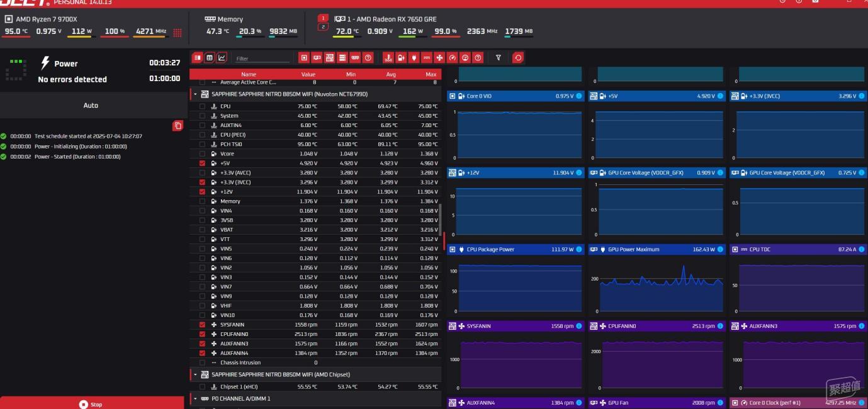Viewport: 868px width, 409px height.
Task: Select the Chipset 1 (xHCI) row
Action: click(315, 386)
